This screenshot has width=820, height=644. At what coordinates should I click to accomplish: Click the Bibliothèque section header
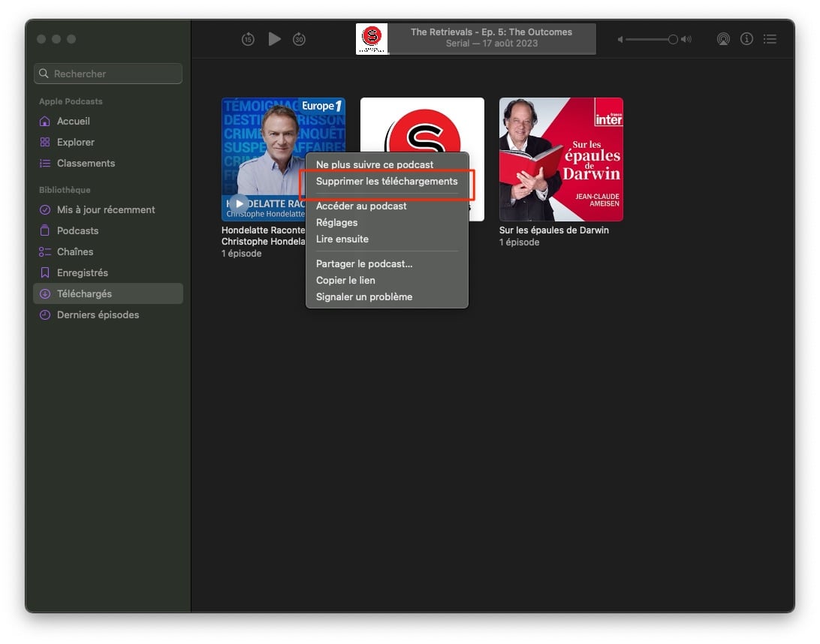coord(65,190)
